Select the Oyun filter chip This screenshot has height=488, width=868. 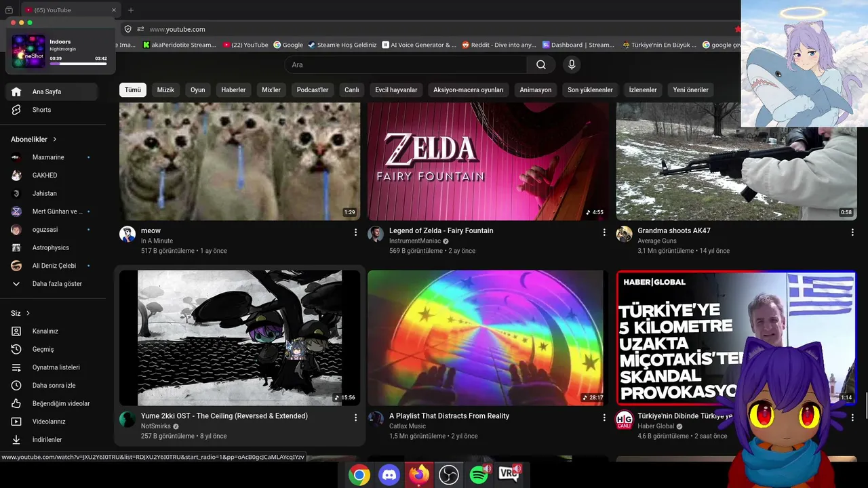click(197, 89)
